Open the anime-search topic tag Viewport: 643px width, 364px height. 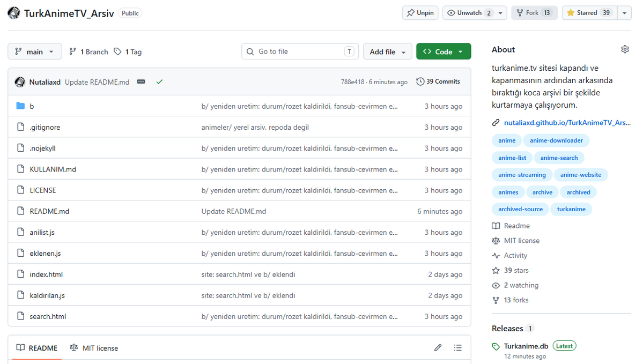(x=559, y=158)
